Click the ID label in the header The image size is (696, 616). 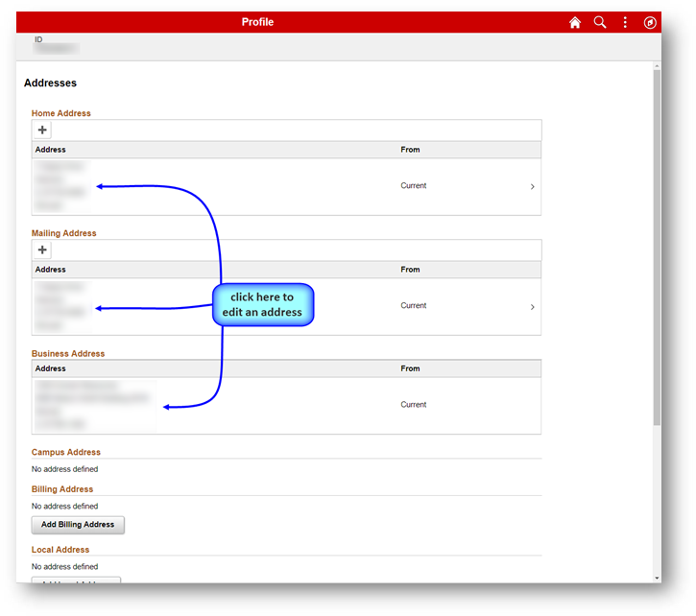[38, 39]
